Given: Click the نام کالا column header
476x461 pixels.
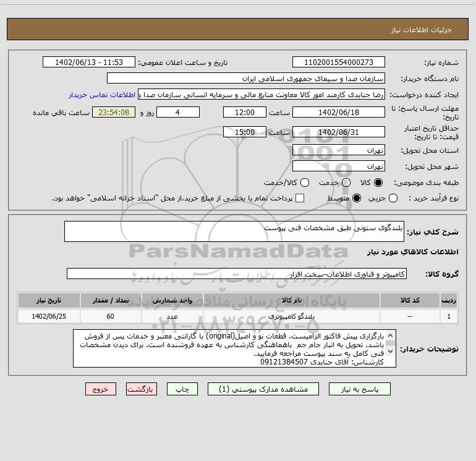Looking at the screenshot, I should 292,300.
